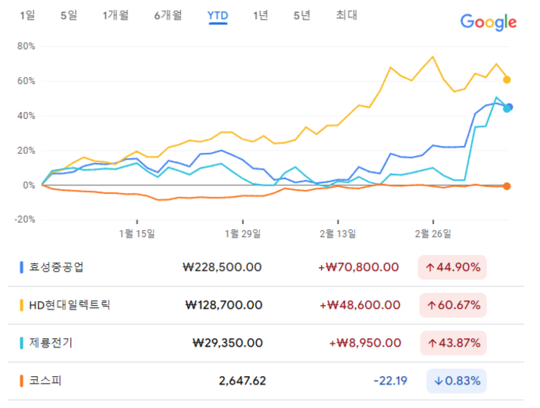This screenshot has height=408, width=540.
Task: Click the +₩48,600.00 change value
Action: coord(360,305)
